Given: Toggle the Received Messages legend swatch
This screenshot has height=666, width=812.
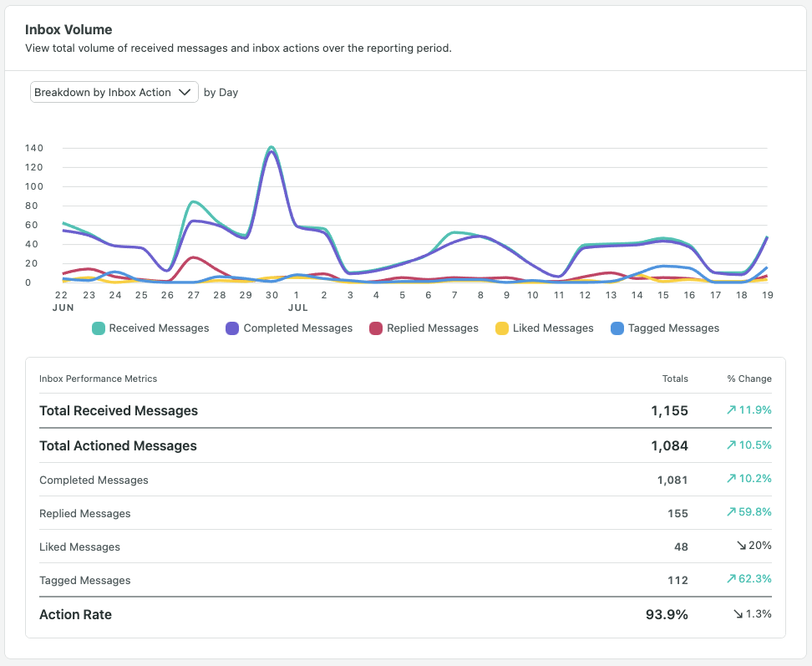Looking at the screenshot, I should tap(99, 328).
